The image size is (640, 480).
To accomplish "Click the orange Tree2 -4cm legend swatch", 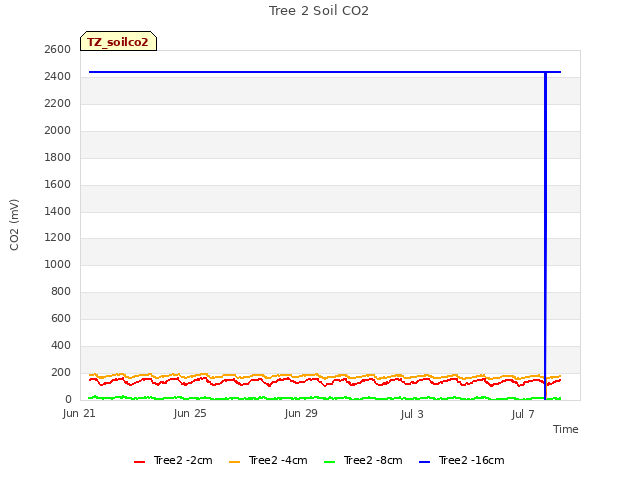I will tap(235, 462).
